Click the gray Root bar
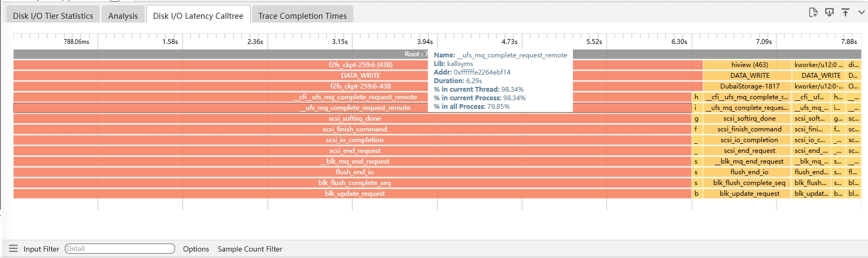The width and height of the screenshot is (868, 258). point(214,54)
